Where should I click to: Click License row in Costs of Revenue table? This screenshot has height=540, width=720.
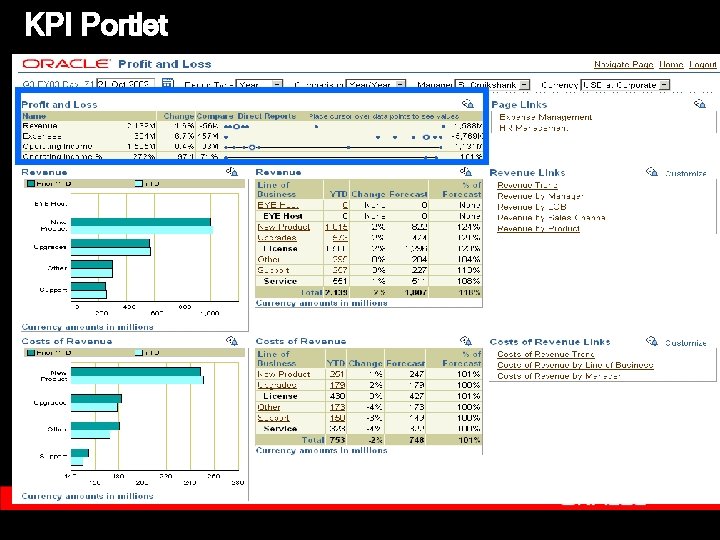point(369,396)
